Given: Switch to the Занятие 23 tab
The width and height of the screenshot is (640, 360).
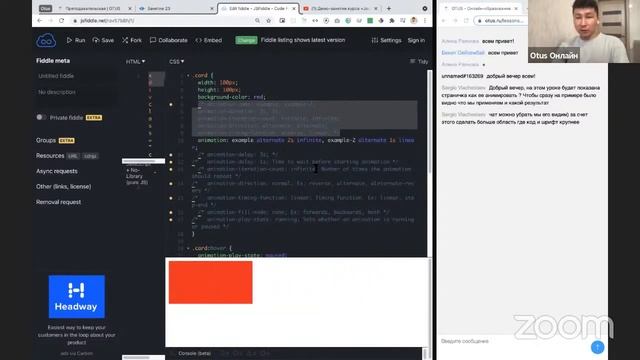Looking at the screenshot, I should 176,9.
